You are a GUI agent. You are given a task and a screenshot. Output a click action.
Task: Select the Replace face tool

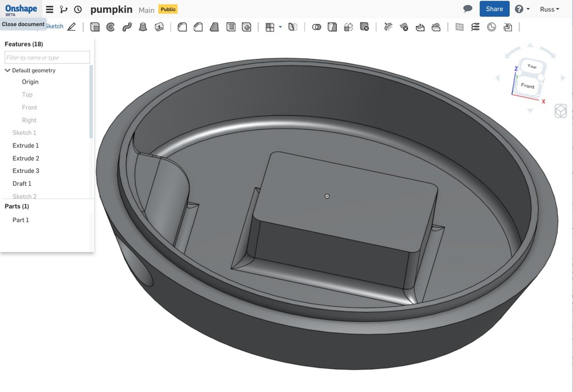(436, 27)
